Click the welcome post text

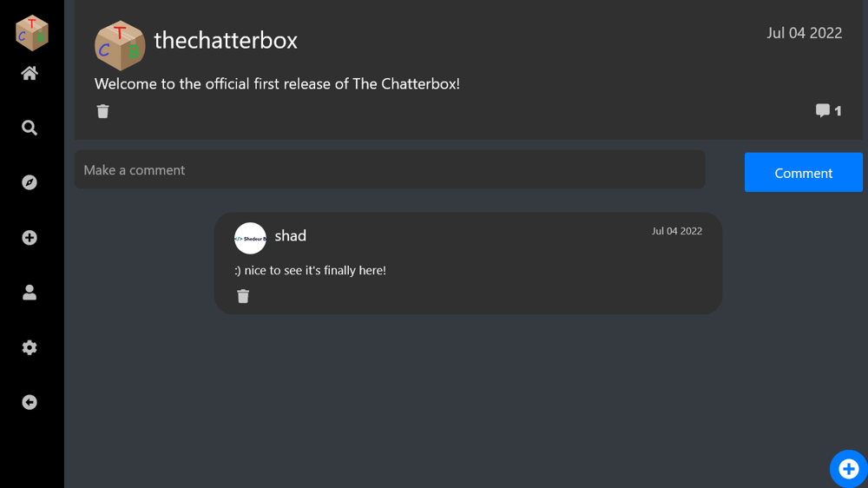click(x=277, y=83)
